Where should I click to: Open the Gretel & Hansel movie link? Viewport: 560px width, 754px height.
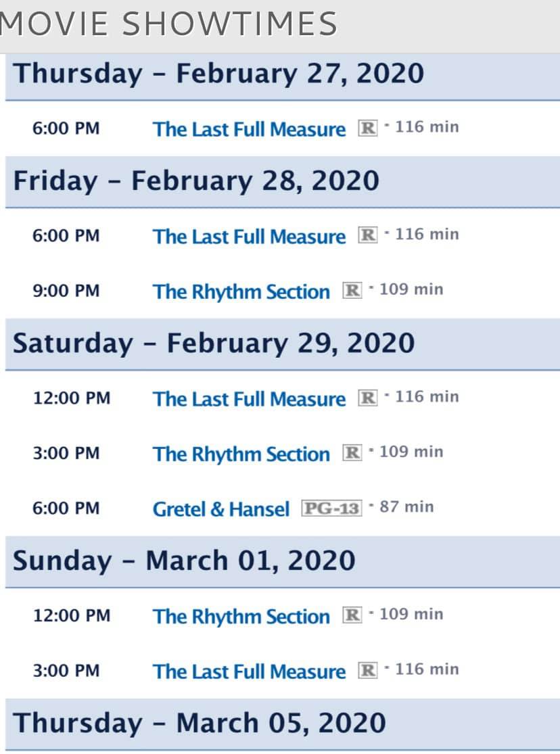click(x=221, y=509)
